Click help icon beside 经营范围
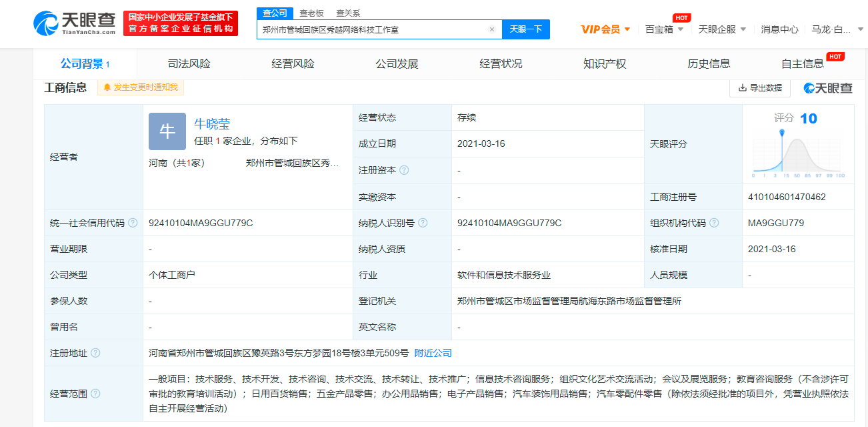 tap(95, 394)
